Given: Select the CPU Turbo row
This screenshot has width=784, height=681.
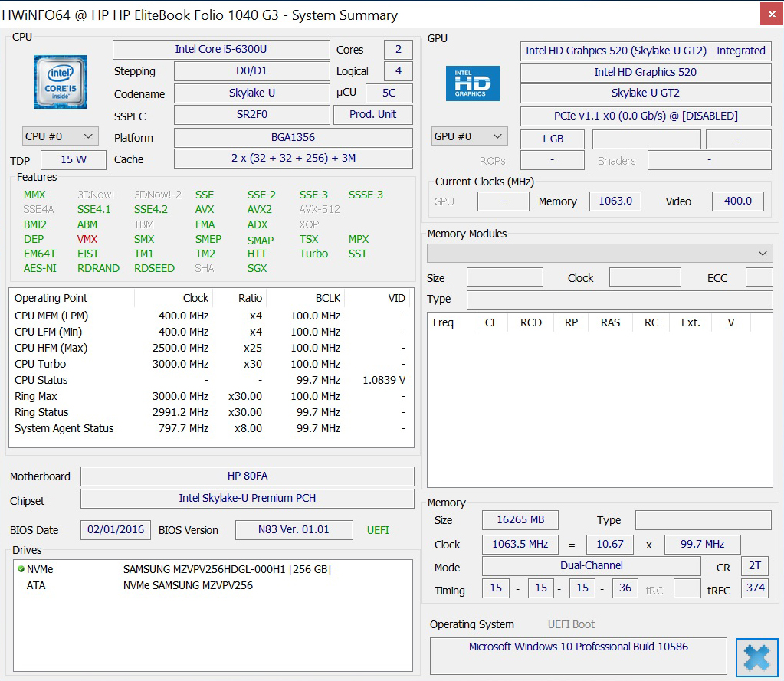Looking at the screenshot, I should tap(211, 364).
